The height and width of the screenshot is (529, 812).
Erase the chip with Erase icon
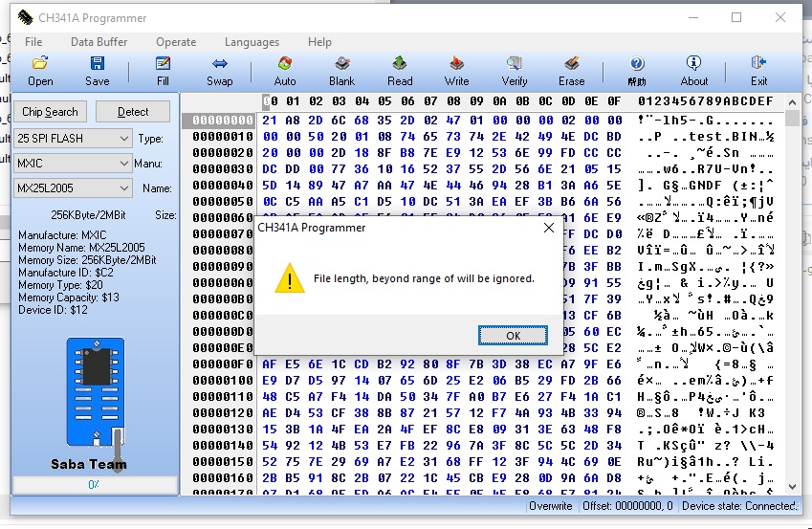pyautogui.click(x=571, y=72)
